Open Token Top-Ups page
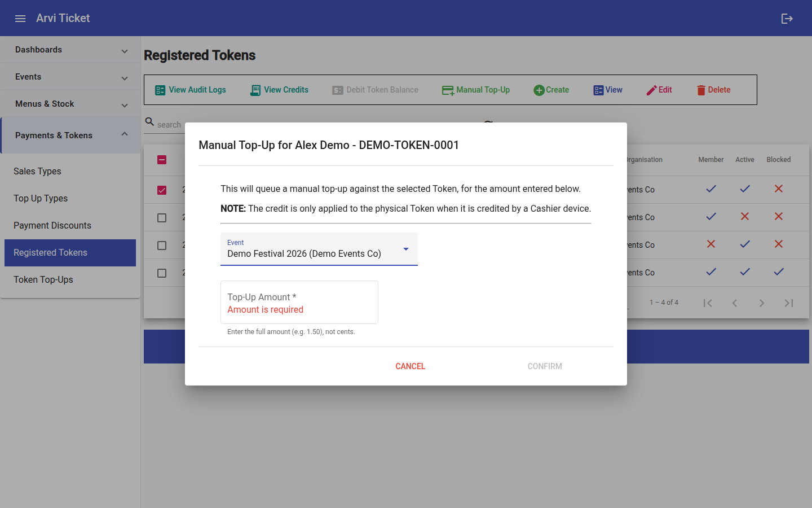Viewport: 812px width, 508px height. pos(70,280)
